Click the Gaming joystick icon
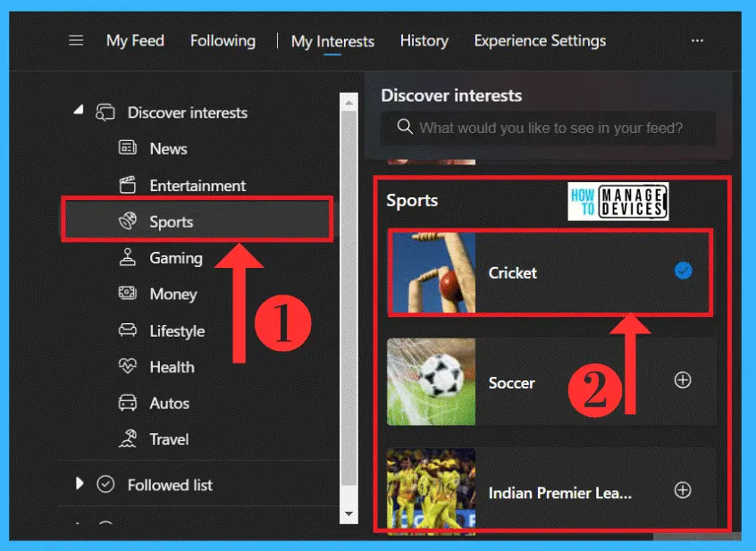Viewport: 756px width, 551px height. [x=128, y=257]
